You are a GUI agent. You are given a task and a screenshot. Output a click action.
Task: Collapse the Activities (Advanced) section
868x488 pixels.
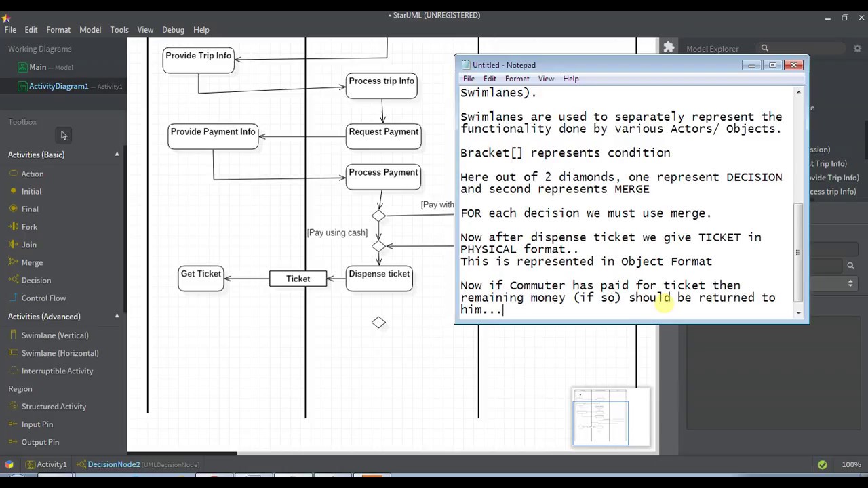point(117,316)
